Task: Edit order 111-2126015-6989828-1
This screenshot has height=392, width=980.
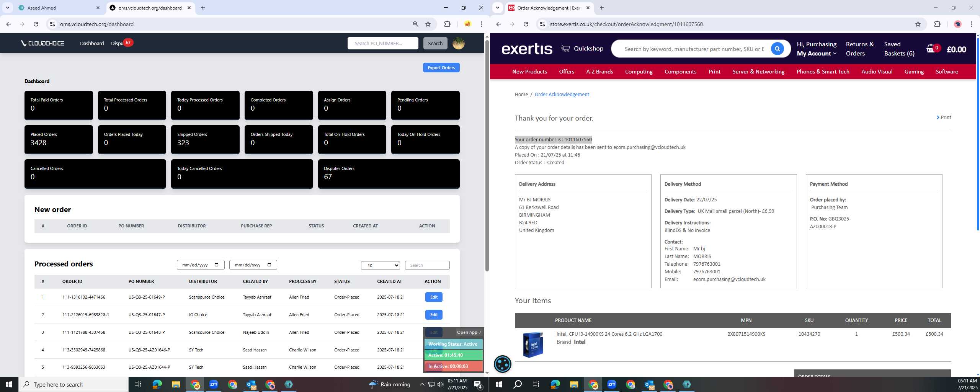Action: tap(433, 315)
